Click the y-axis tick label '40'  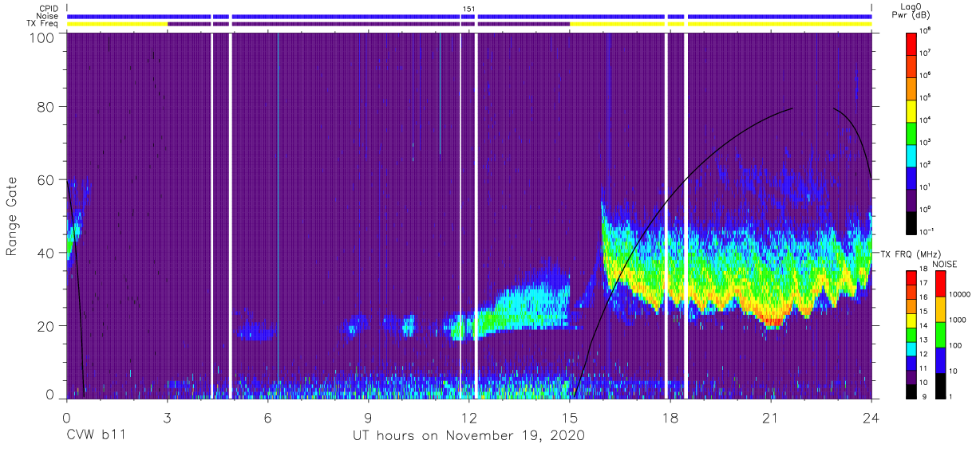47,253
